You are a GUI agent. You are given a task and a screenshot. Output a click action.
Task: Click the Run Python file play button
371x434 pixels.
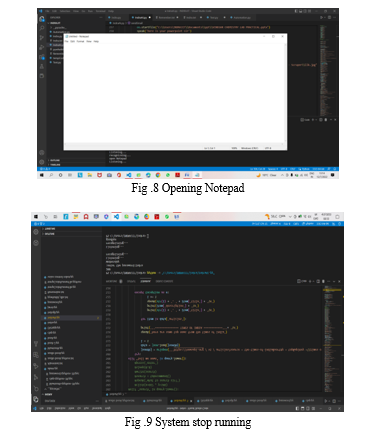click(x=322, y=17)
